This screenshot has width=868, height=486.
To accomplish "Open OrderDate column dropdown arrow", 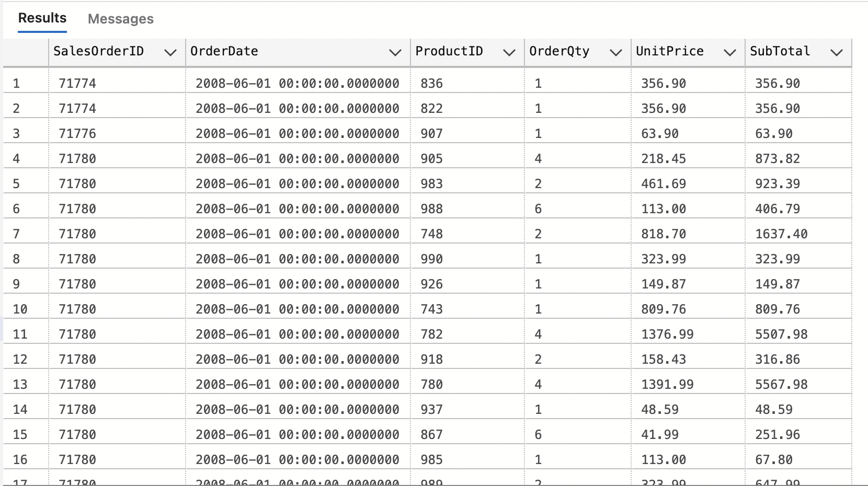I will coord(395,52).
